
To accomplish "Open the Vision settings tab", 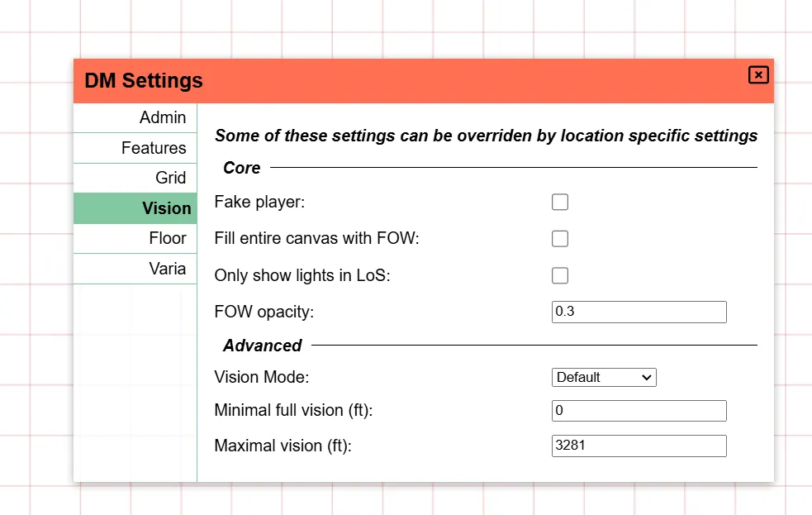I will click(x=166, y=207).
